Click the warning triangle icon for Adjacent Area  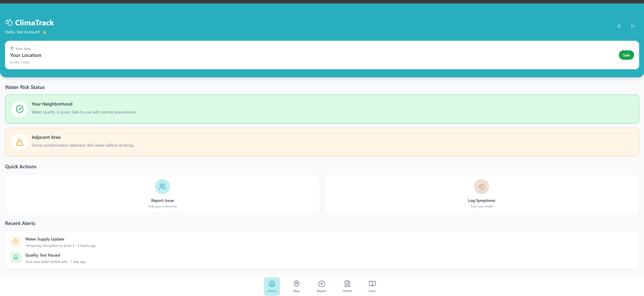[x=19, y=142]
